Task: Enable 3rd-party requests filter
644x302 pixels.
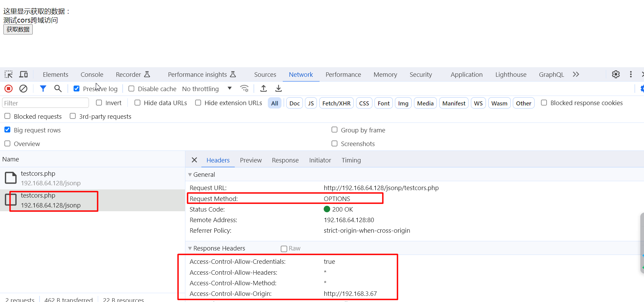Action: [73, 116]
